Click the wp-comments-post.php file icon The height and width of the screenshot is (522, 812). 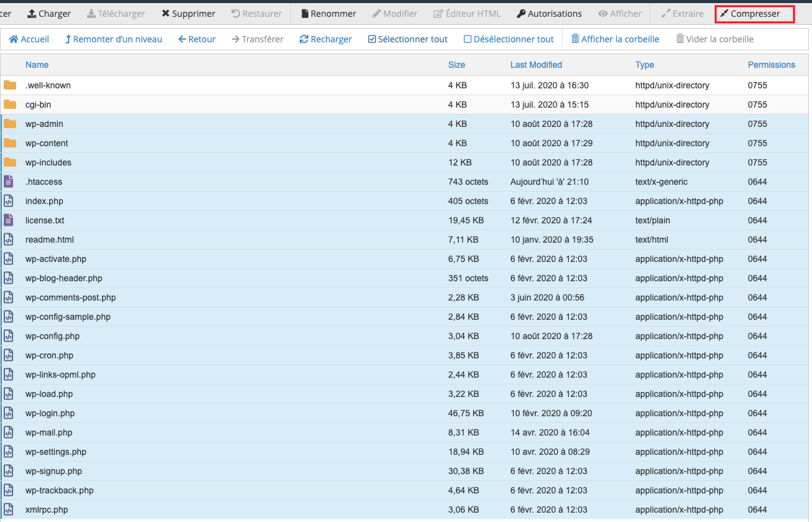click(9, 297)
